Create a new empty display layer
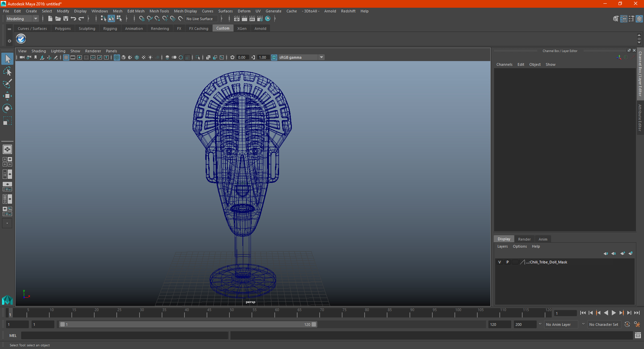 click(623, 253)
